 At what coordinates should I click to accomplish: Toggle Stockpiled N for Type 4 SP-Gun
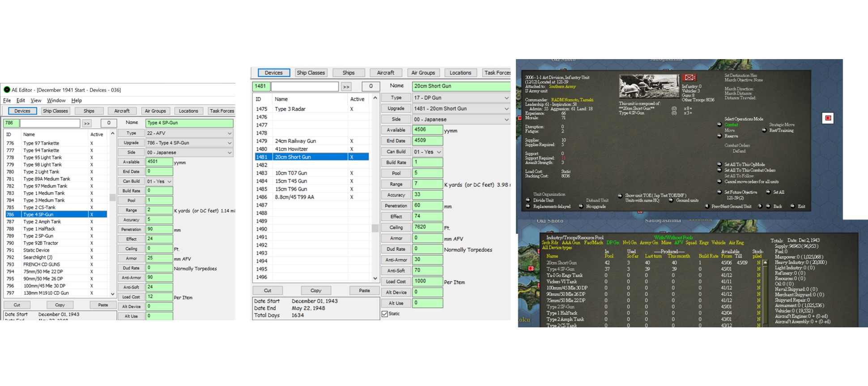(x=758, y=269)
